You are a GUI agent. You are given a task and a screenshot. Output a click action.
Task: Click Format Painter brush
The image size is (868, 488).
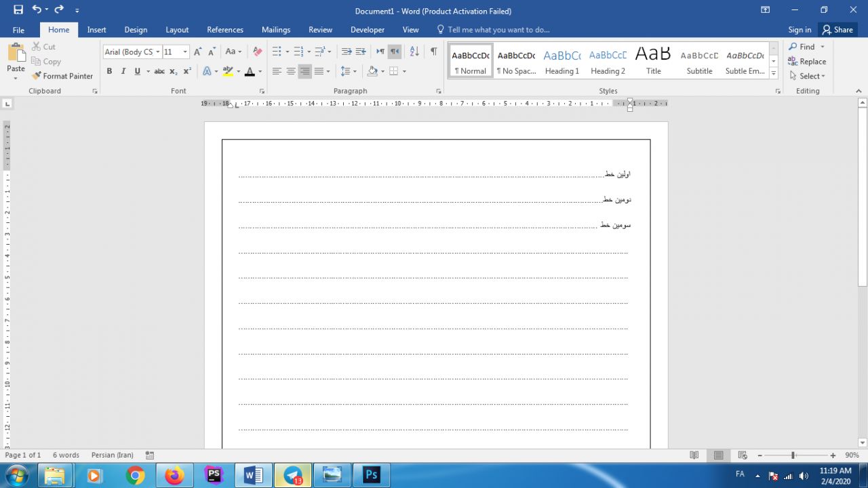click(62, 76)
